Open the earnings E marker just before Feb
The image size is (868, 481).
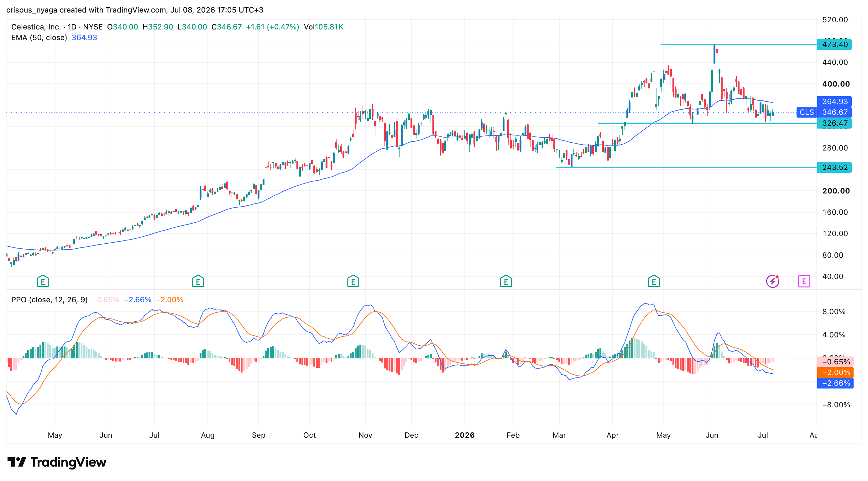click(506, 281)
